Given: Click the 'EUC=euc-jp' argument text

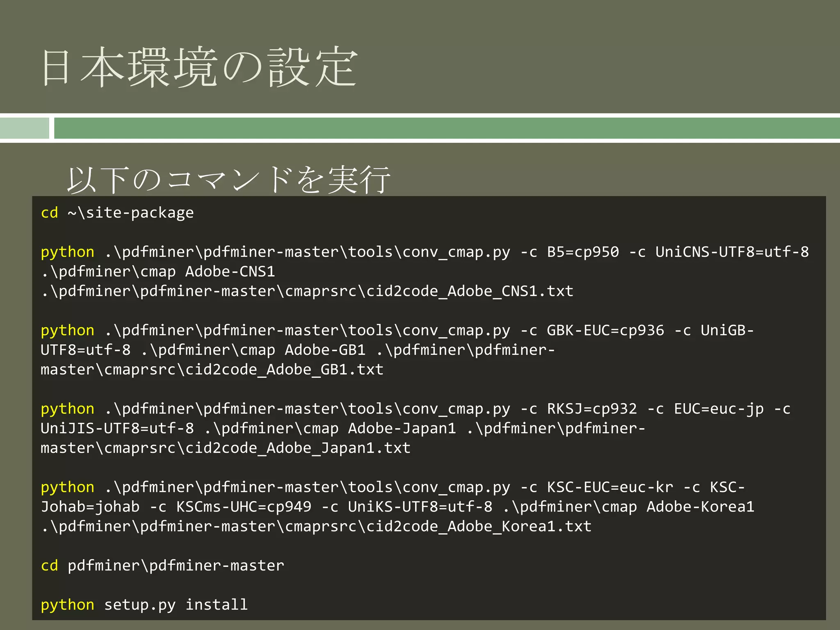Looking at the screenshot, I should pyautogui.click(x=719, y=409).
